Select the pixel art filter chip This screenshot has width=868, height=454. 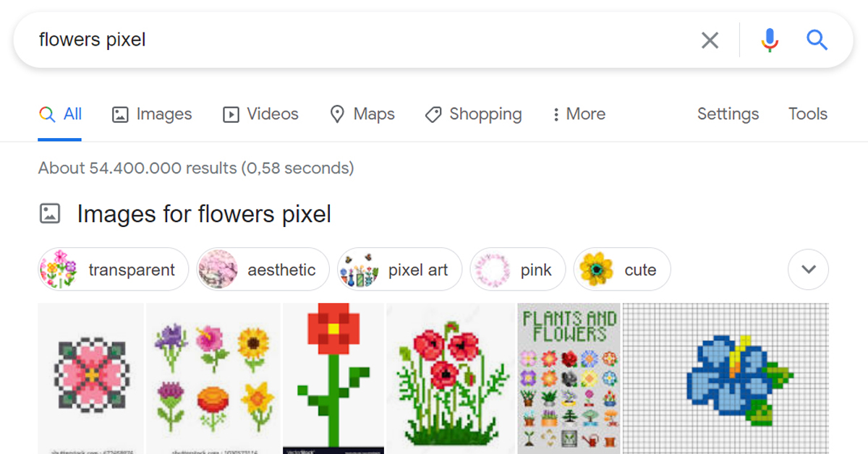[400, 270]
